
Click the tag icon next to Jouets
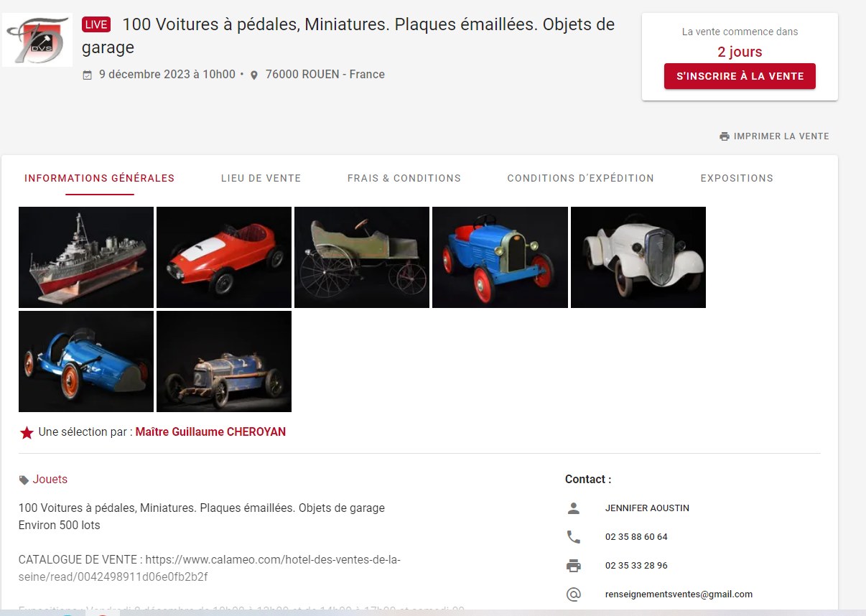point(24,480)
